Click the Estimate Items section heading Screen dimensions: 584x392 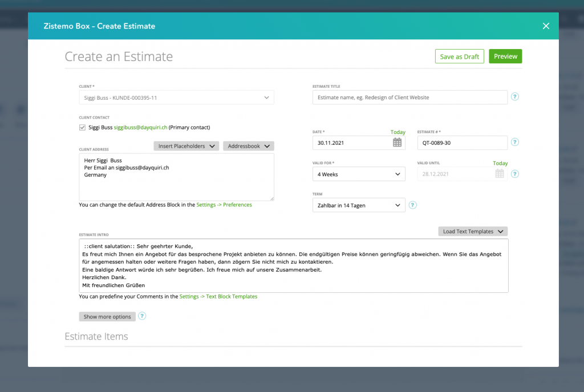pos(96,336)
